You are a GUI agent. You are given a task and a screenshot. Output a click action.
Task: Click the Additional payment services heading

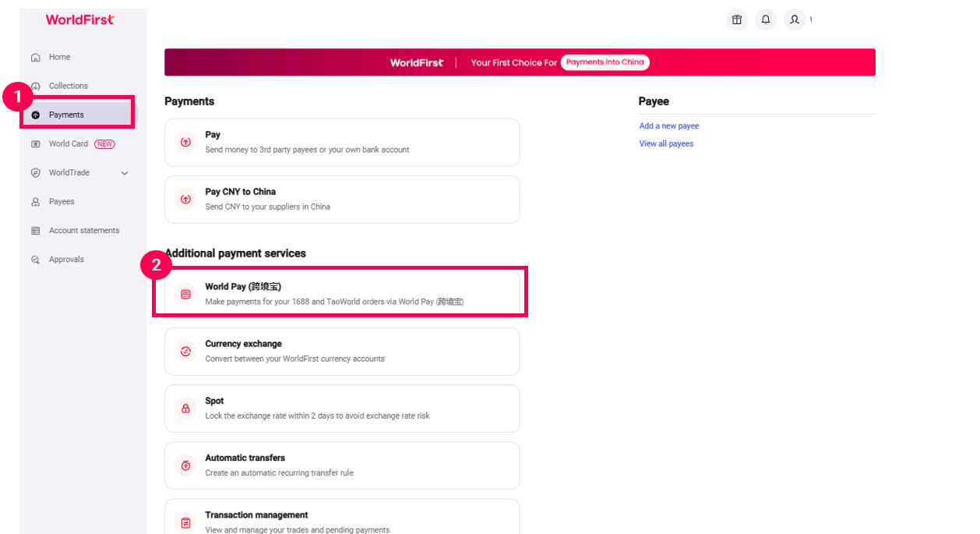pyautogui.click(x=235, y=253)
